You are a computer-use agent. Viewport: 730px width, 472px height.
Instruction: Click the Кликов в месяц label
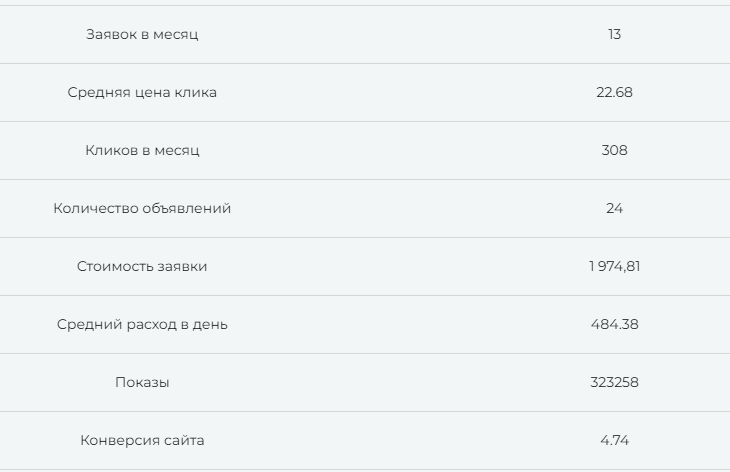click(142, 150)
